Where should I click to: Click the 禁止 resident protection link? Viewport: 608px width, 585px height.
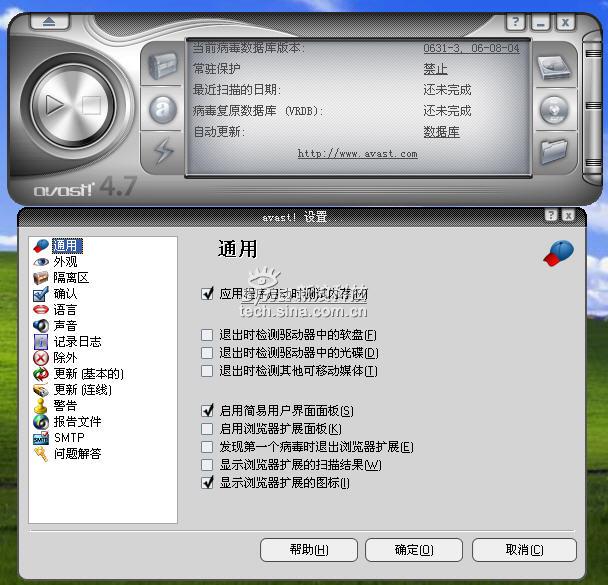[435, 69]
